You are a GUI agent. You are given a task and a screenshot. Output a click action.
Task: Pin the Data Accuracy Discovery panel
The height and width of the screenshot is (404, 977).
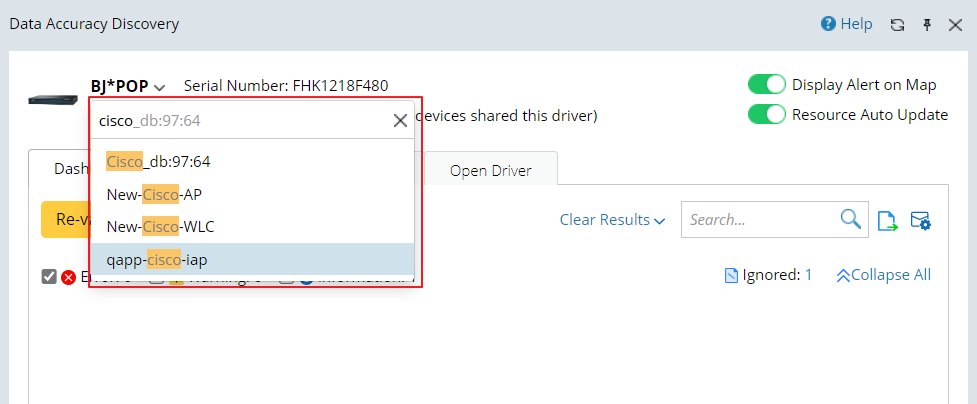[x=926, y=24]
